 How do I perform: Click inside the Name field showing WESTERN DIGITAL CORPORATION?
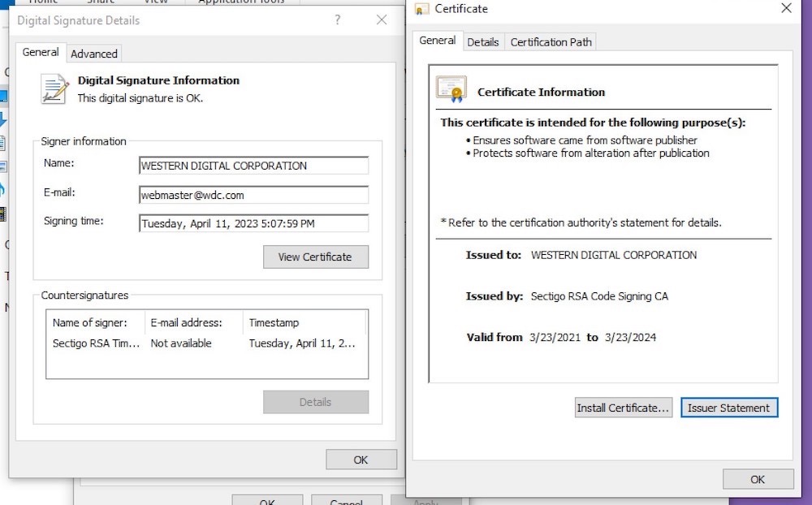pos(253,166)
